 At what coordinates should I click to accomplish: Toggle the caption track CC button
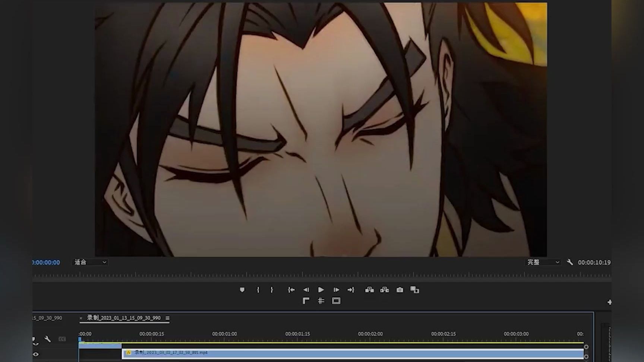(62, 339)
